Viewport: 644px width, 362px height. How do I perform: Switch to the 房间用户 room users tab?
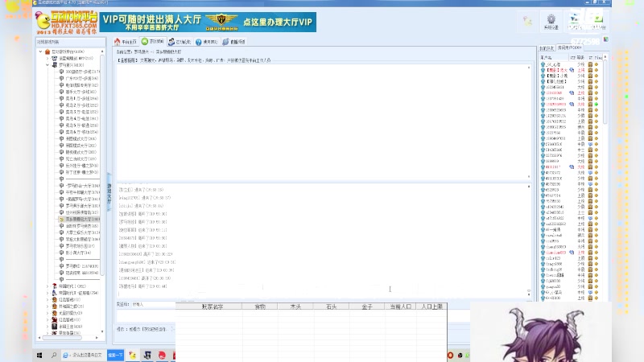(569, 47)
